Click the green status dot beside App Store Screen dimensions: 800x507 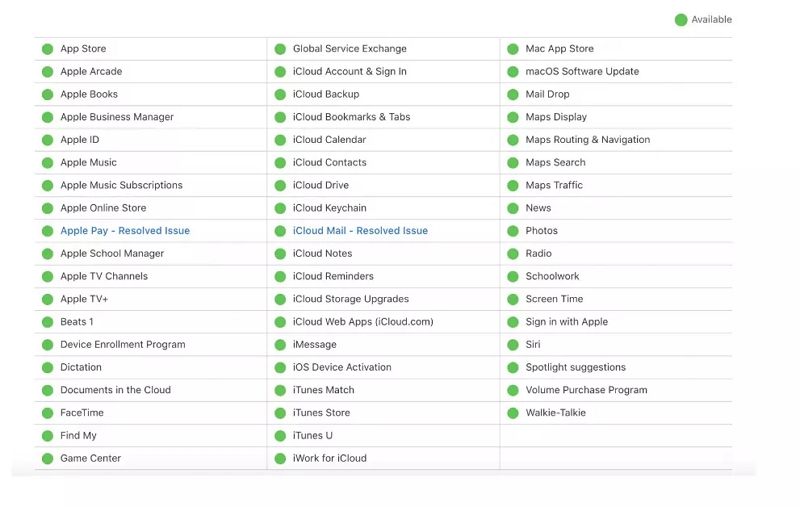47,49
